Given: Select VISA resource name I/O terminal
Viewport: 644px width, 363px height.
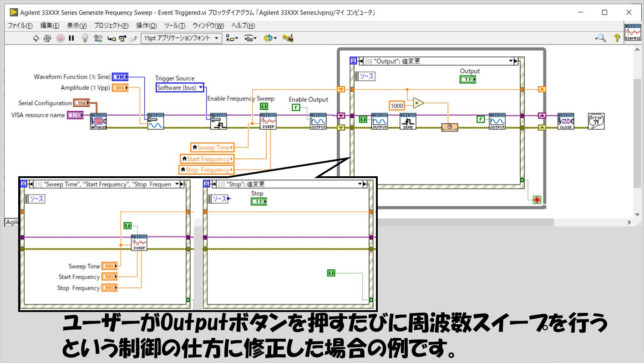Looking at the screenshot, I should [75, 115].
